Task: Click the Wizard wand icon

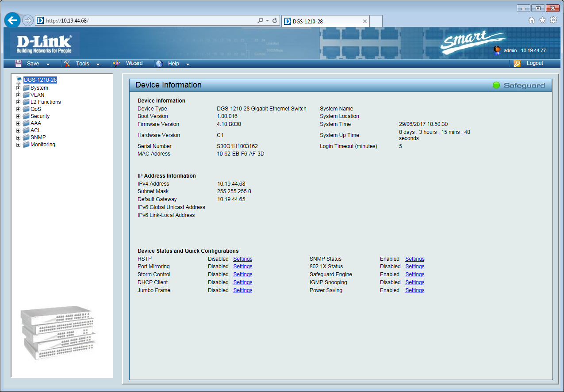Action: click(116, 64)
